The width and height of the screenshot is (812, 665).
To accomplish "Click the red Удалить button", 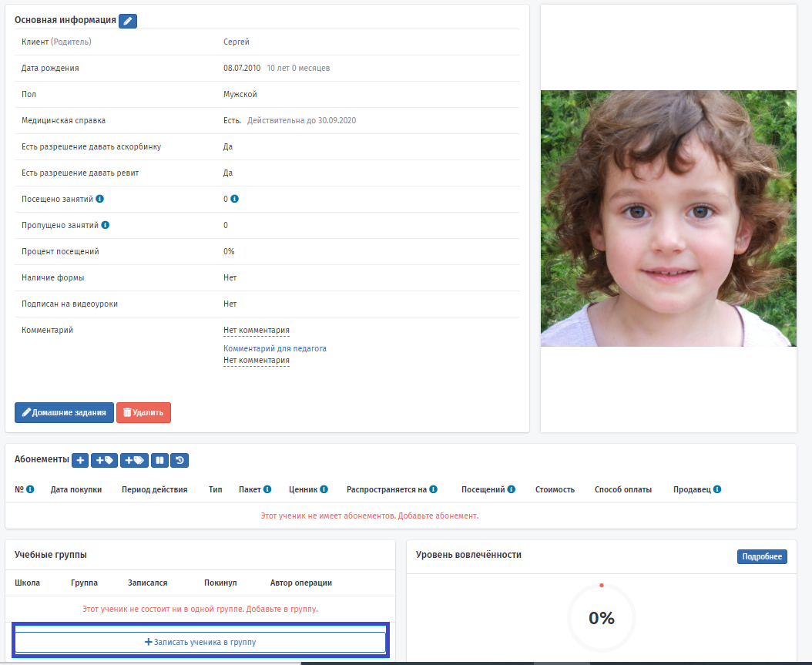I will coord(143,413).
